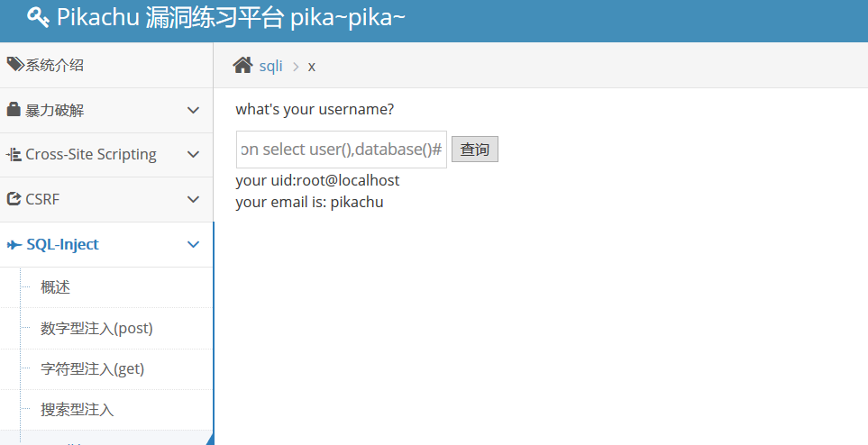Expand the CSRF section chevron
Screen dimensions: 868x445
pyautogui.click(x=193, y=199)
